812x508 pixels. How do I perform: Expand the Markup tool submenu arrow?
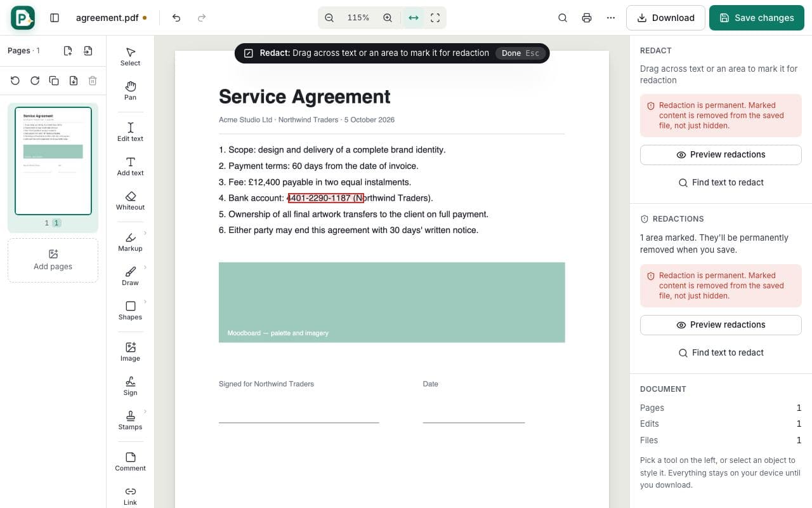click(x=145, y=233)
